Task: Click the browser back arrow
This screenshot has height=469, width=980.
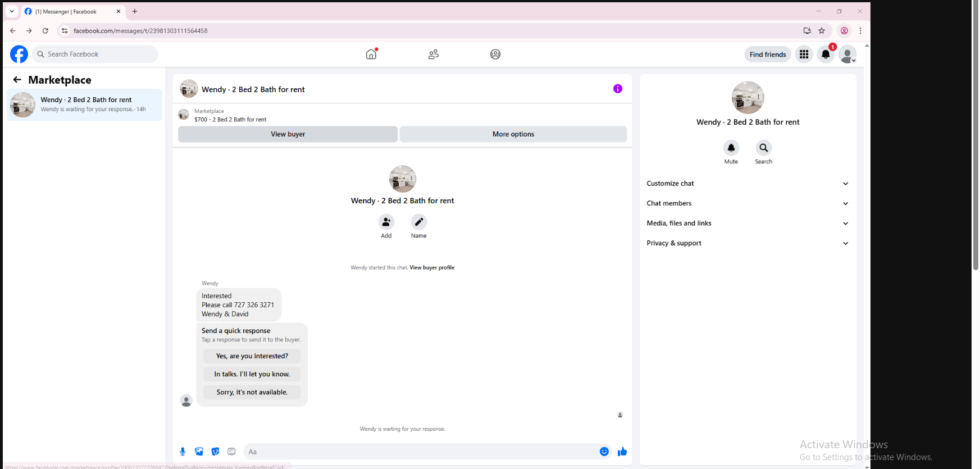Action: 13,31
